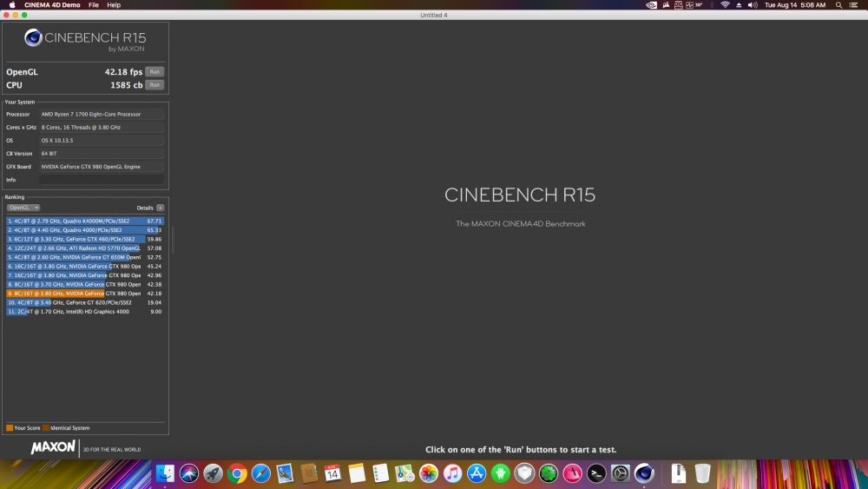Click the volume icon in menu bar

click(x=753, y=5)
